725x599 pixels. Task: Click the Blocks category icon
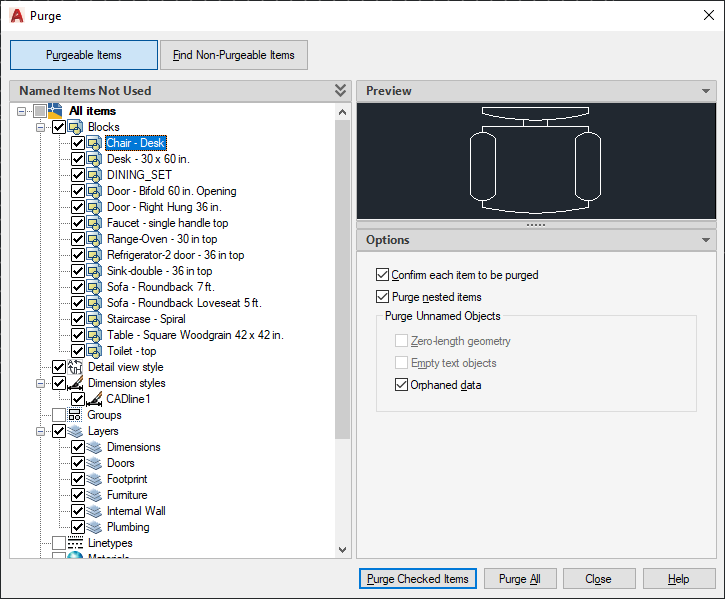[x=75, y=127]
